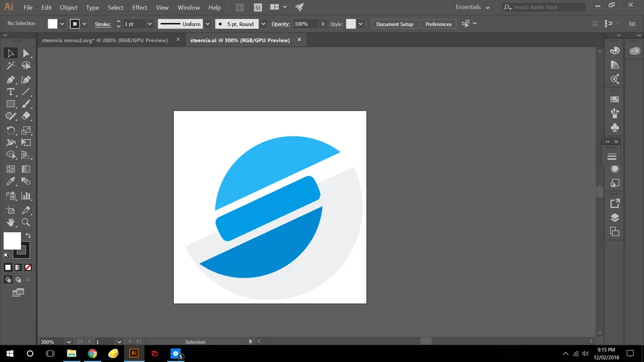Select the Line Segment tool

[26, 92]
